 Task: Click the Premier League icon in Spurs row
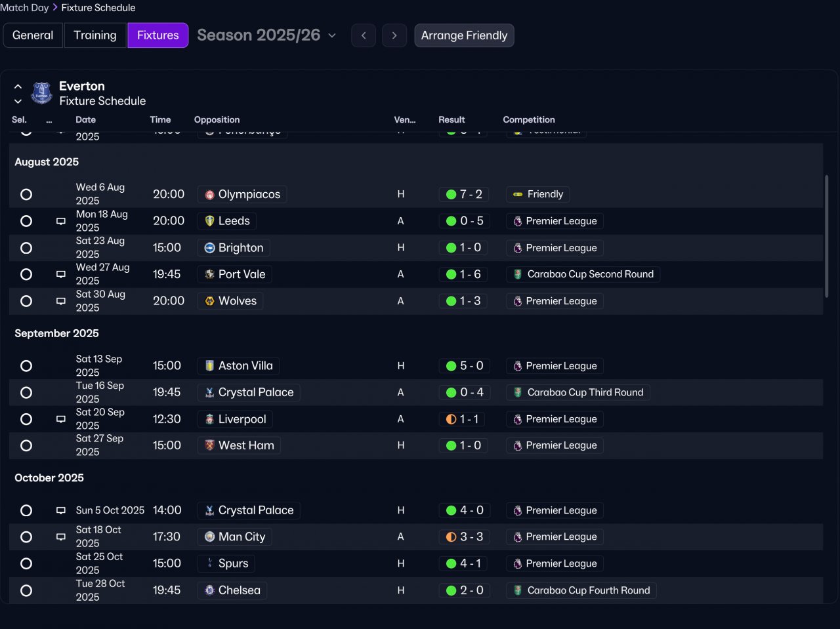click(518, 563)
